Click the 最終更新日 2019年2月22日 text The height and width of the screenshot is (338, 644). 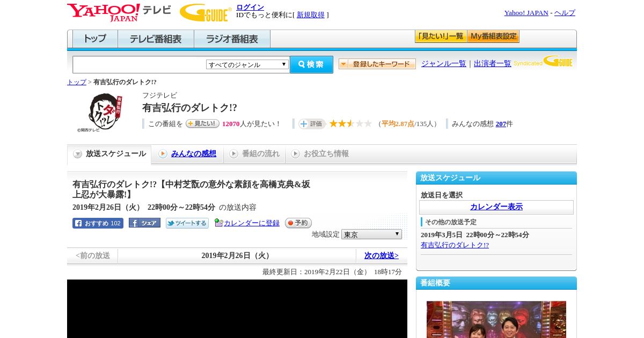pyautogui.click(x=332, y=272)
